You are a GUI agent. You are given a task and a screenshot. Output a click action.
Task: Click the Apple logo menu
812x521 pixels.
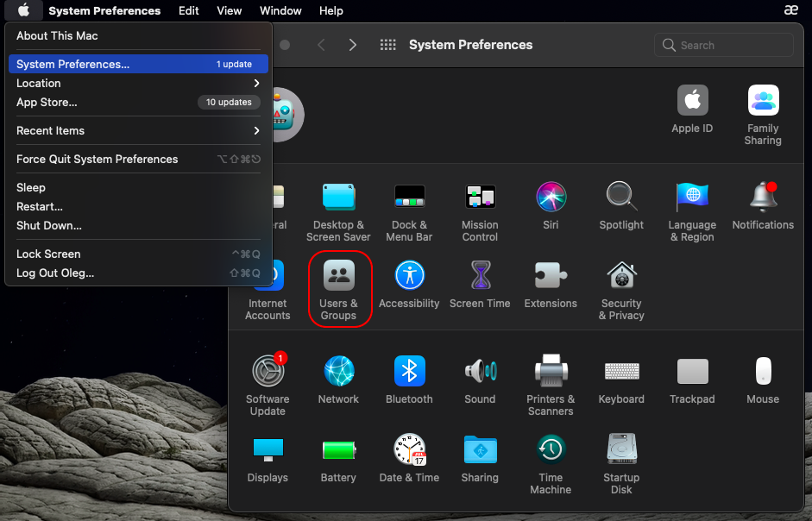point(23,9)
